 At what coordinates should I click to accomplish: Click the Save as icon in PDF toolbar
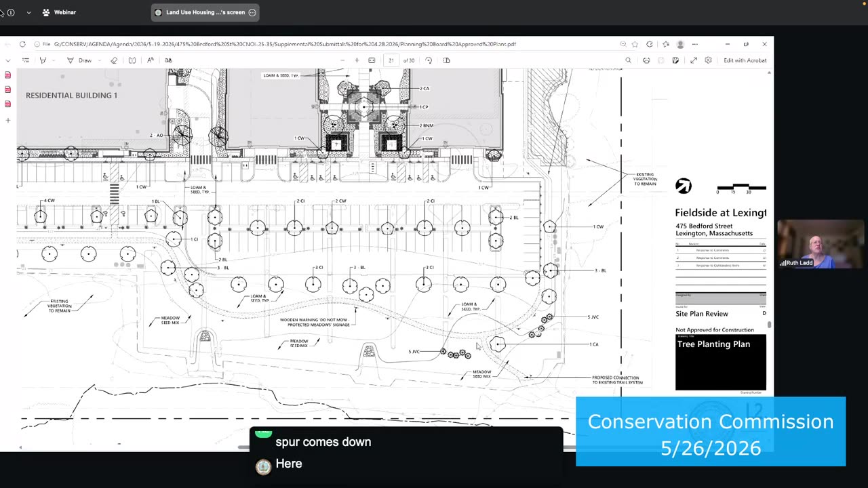click(675, 60)
